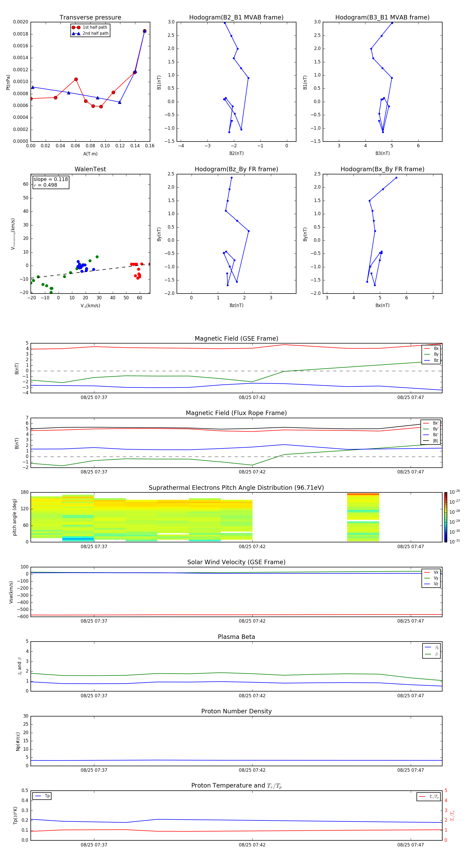Click the "Transverse pressure" plot title
This screenshot has height=868, width=473.
point(90,17)
